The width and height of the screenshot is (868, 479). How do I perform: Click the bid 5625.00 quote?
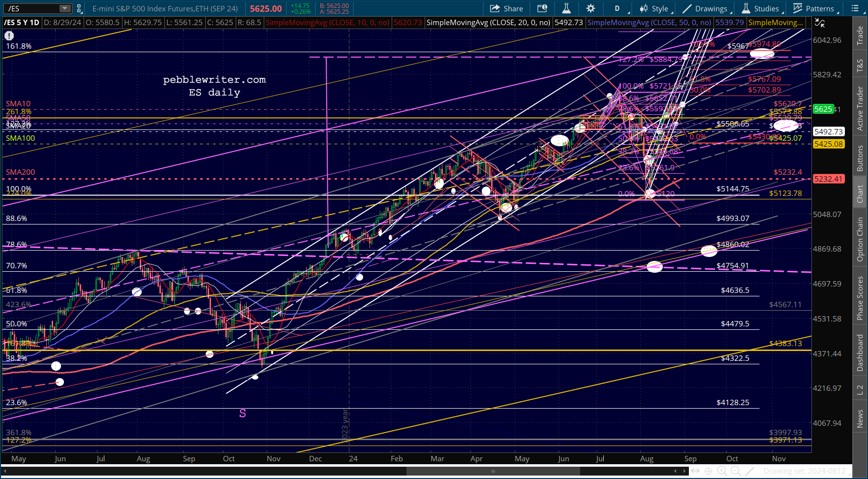click(335, 6)
